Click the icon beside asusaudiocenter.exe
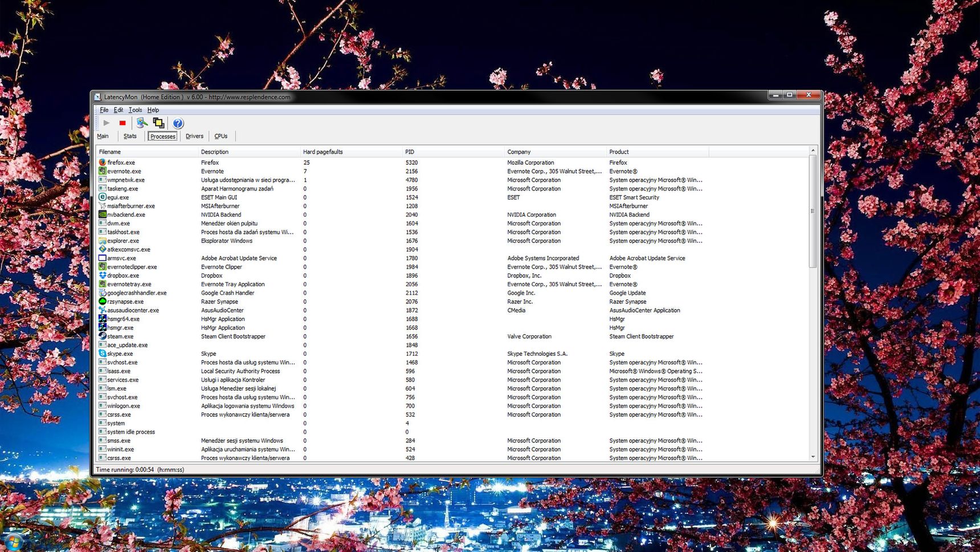980x552 pixels. click(x=103, y=310)
